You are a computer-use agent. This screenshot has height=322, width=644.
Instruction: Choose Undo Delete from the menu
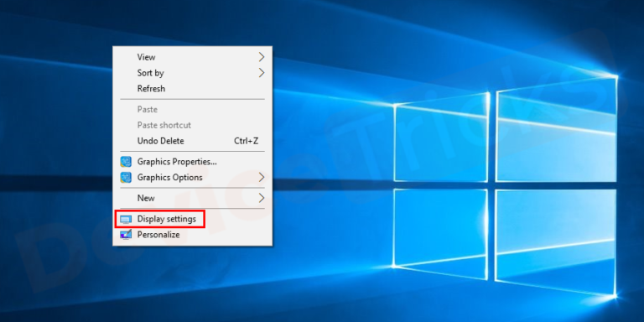coord(192,141)
